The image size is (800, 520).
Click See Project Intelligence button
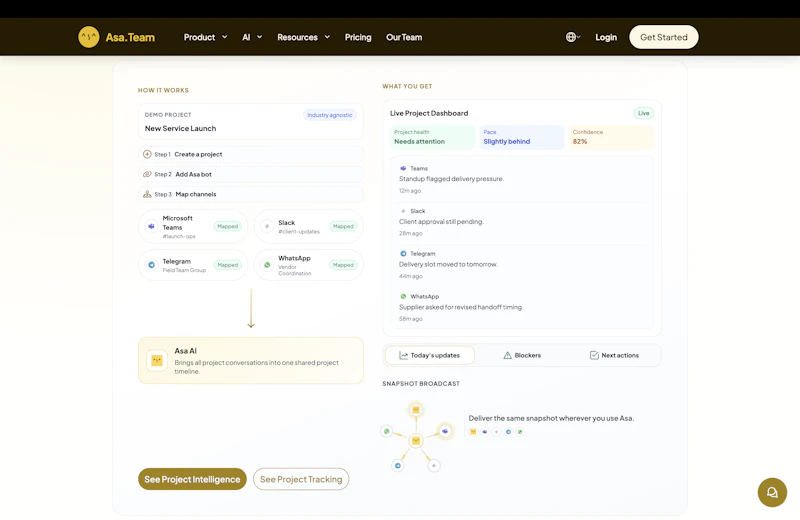click(x=192, y=479)
